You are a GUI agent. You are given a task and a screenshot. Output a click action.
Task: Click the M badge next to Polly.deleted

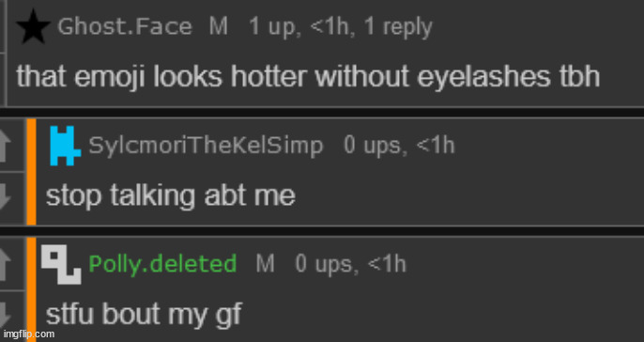click(x=266, y=264)
